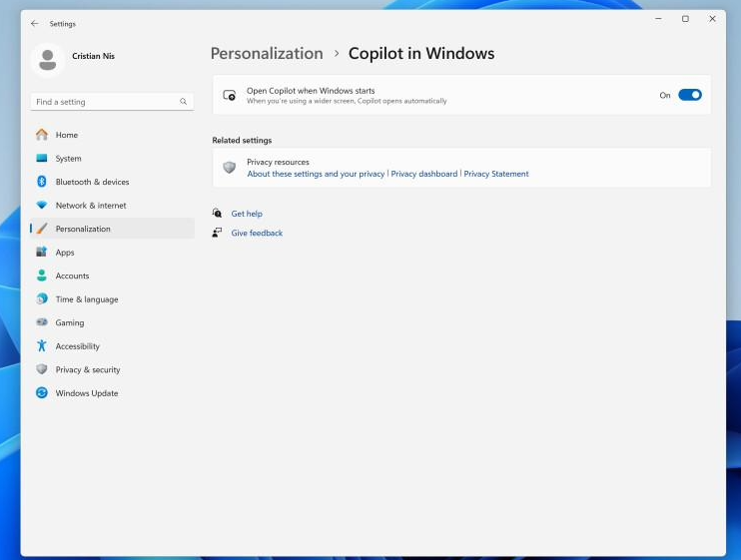Open the Privacy Statement link
This screenshot has width=741, height=560.
pyautogui.click(x=496, y=174)
